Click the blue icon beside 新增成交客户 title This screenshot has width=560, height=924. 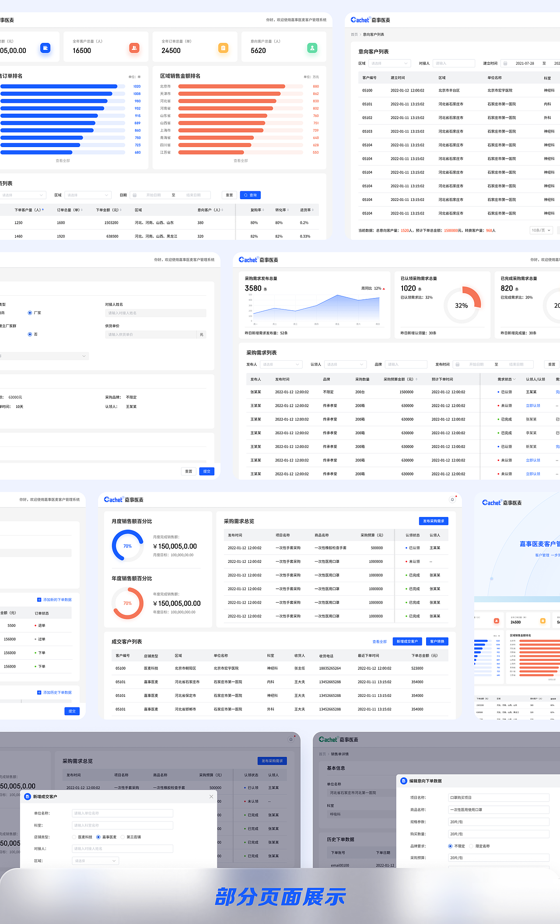coord(28,797)
